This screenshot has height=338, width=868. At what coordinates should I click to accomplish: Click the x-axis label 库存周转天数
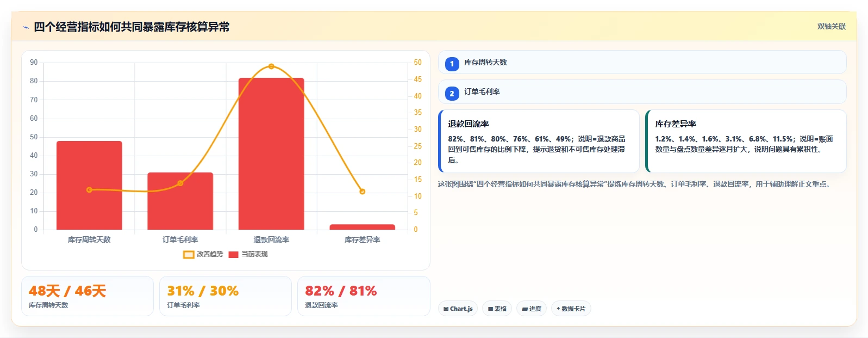click(x=89, y=239)
